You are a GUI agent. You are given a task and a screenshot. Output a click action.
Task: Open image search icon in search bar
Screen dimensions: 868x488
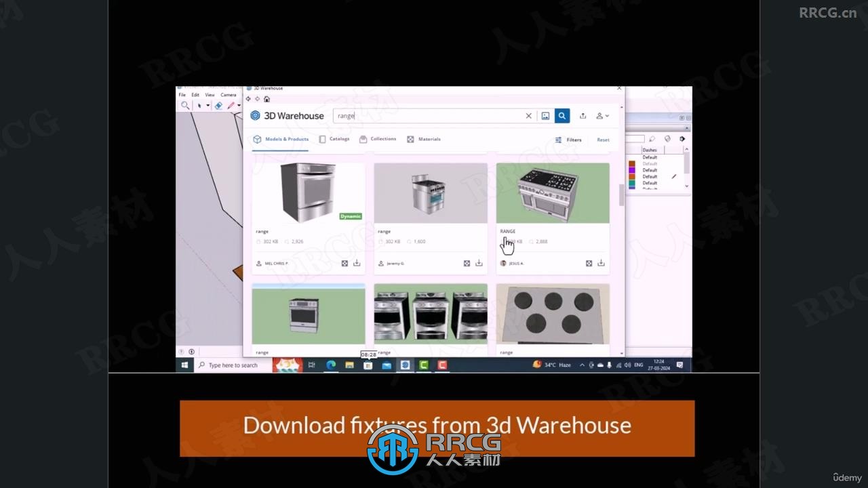coord(545,116)
